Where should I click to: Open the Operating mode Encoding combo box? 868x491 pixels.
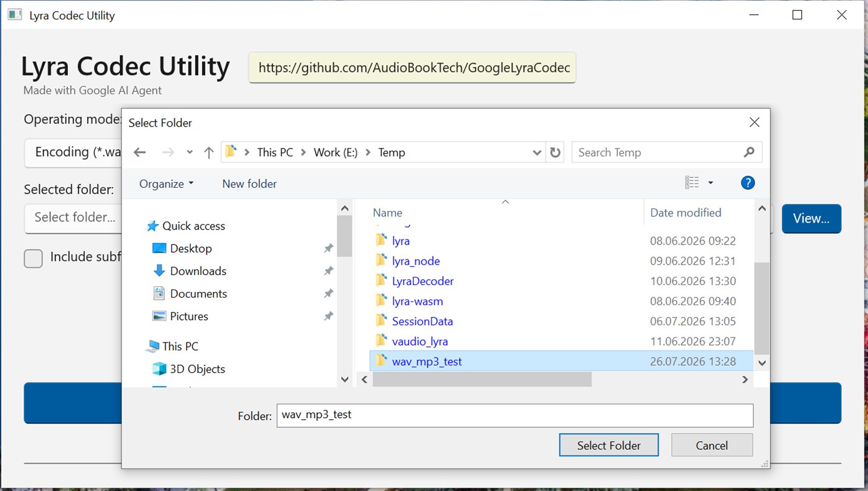73,152
